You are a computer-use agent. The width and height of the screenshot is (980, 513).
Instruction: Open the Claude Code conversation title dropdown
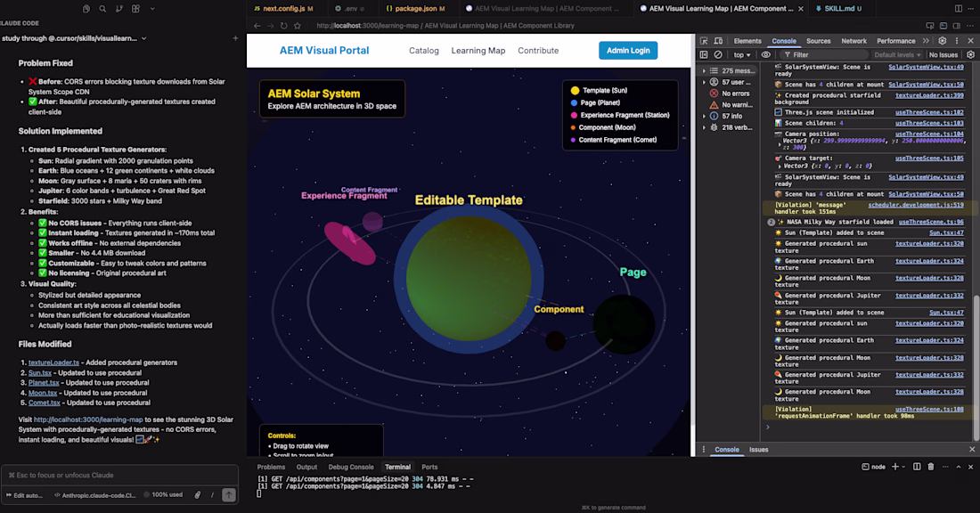[x=74, y=38]
